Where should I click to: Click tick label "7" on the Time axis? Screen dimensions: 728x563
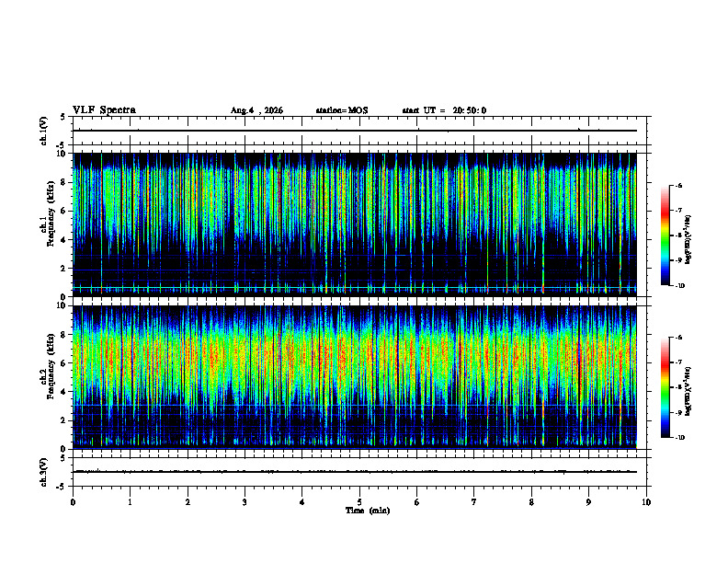click(474, 502)
